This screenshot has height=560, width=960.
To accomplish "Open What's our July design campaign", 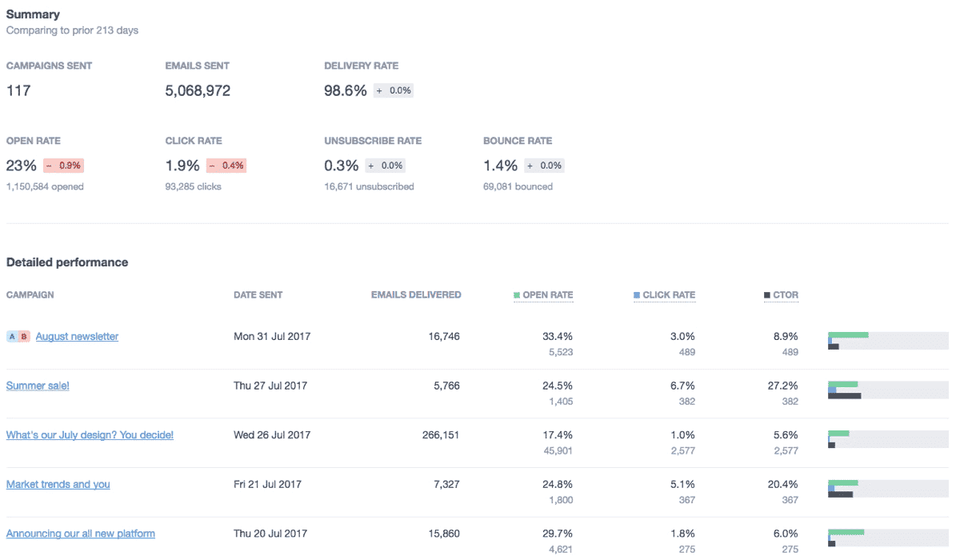I will (x=90, y=435).
